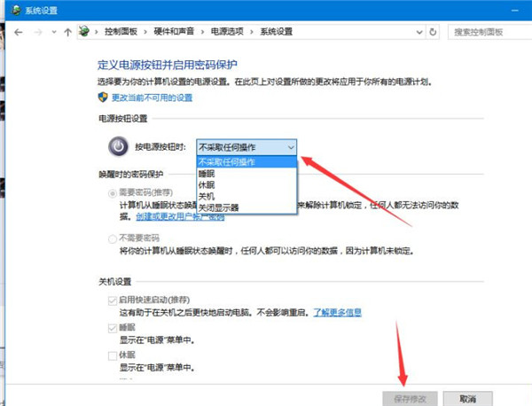Viewport: 532px width, 406px height.
Task: Click the 搜索控制面板 search field
Action: 488,32
